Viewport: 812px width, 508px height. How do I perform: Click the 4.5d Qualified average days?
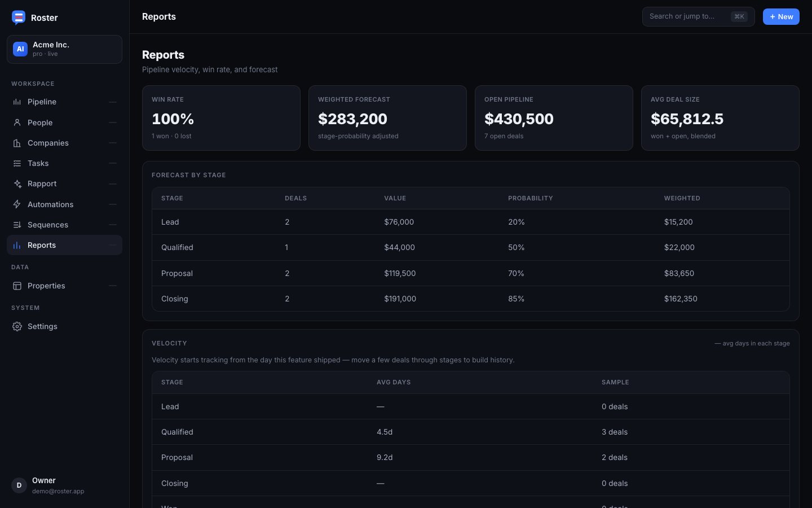(x=385, y=432)
